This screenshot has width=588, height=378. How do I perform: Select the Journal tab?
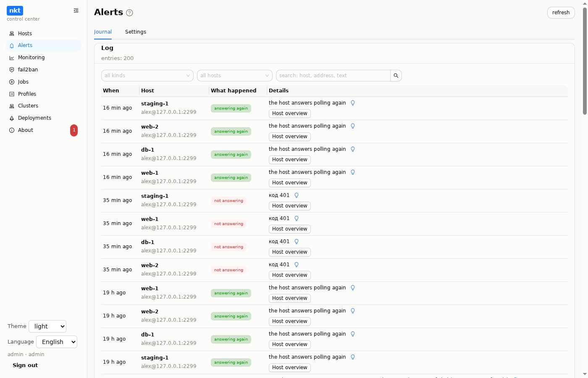pyautogui.click(x=103, y=32)
